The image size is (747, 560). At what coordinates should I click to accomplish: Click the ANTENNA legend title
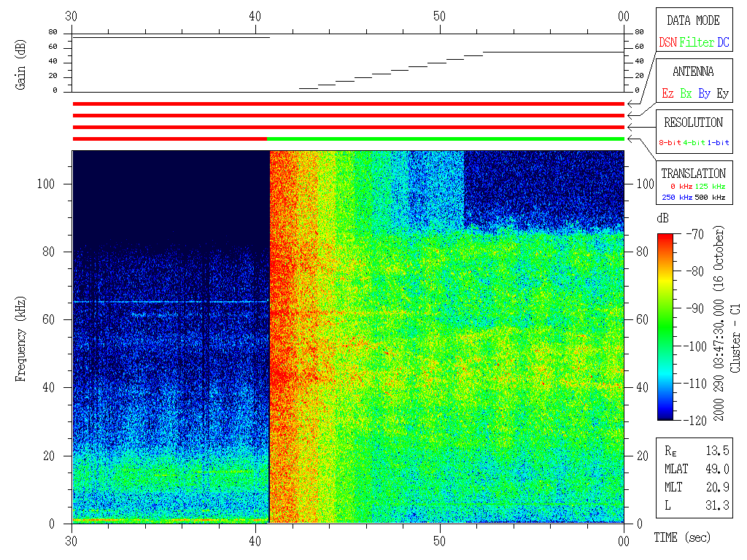coord(693,71)
